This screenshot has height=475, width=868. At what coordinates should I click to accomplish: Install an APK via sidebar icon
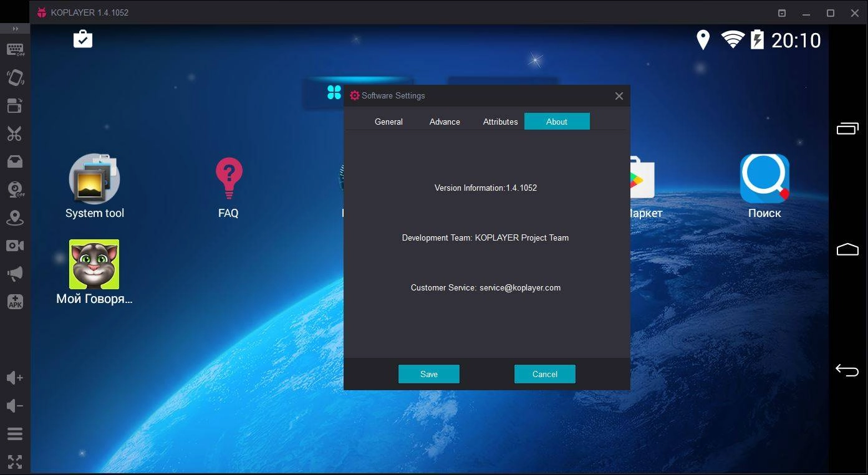(x=15, y=302)
